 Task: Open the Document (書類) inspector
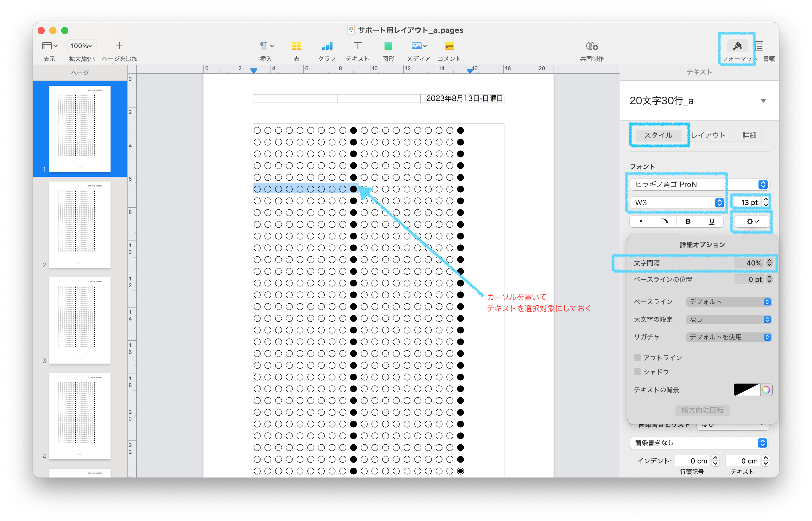[x=759, y=46]
